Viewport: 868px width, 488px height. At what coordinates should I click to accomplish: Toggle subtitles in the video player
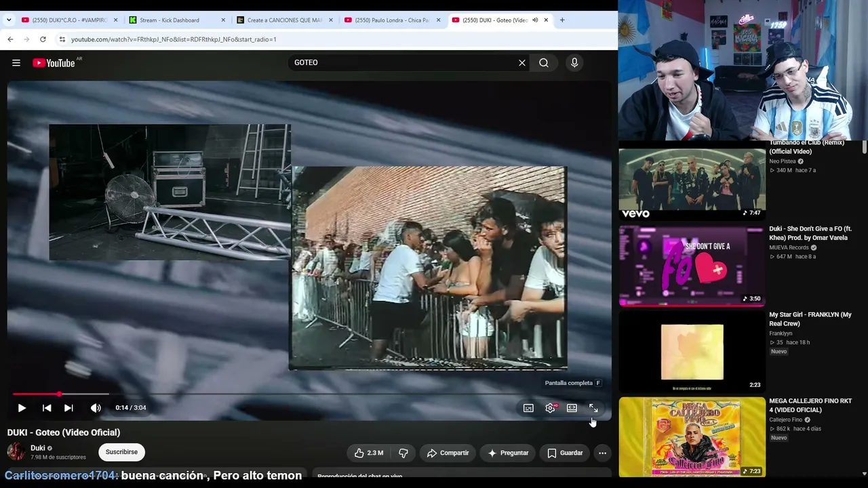pyautogui.click(x=528, y=408)
